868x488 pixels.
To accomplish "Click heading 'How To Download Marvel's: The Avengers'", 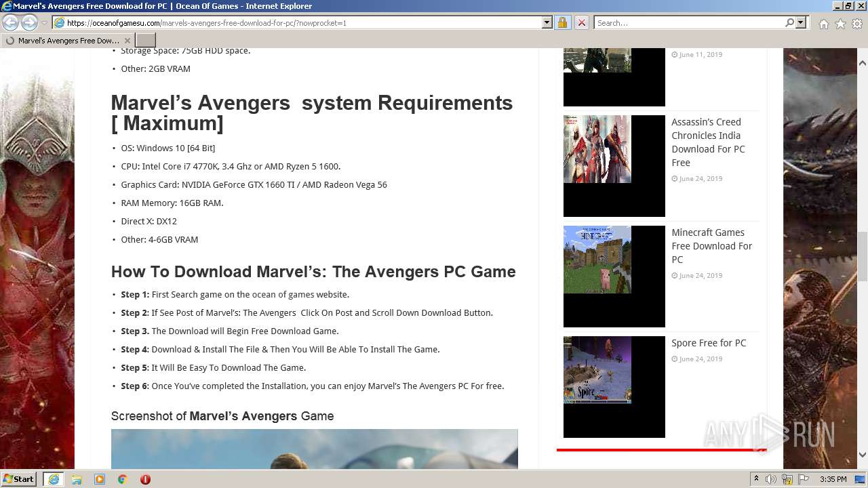I will 313,272.
